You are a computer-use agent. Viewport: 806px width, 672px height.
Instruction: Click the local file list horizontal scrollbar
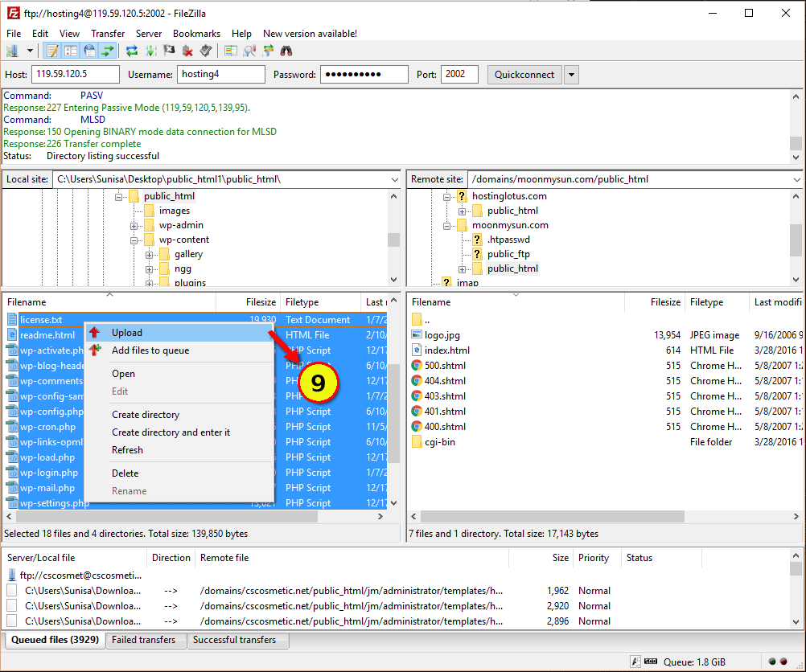tap(167, 516)
